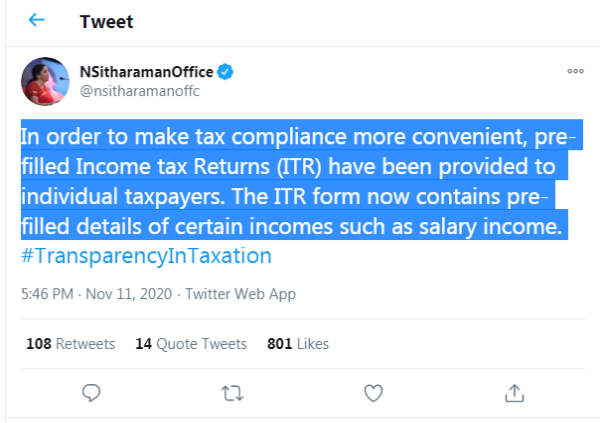
Task: View the 14 Quote Tweets list
Action: [190, 343]
